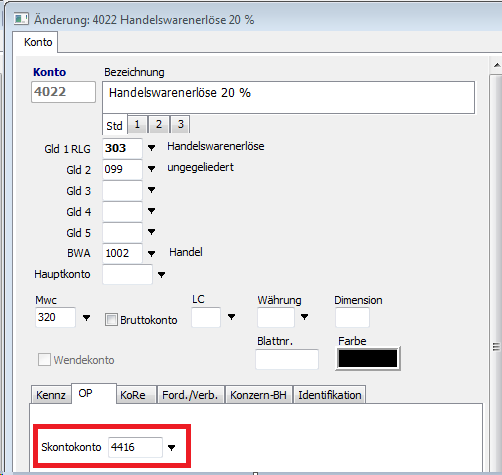Toggle the Wendekonto checkbox
Viewport: 502px width, 475px height.
click(44, 360)
